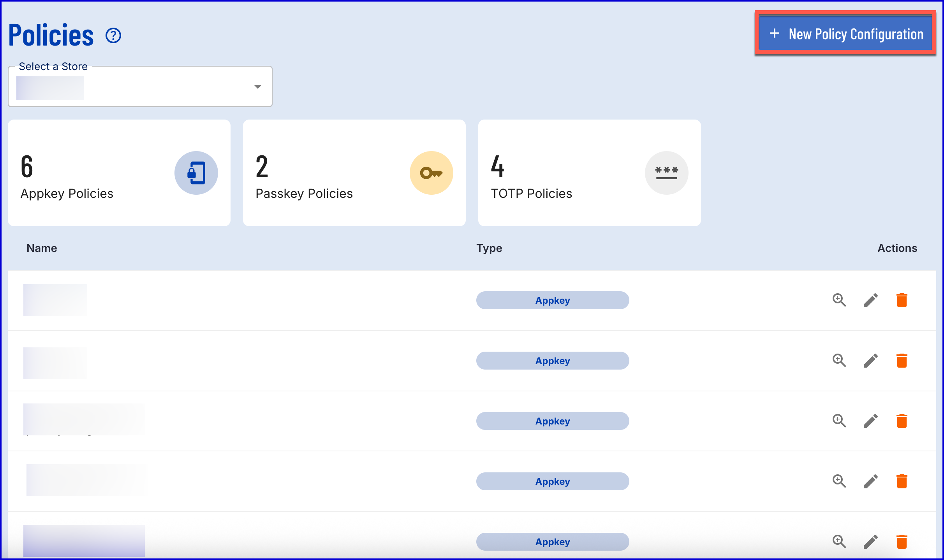Image resolution: width=944 pixels, height=560 pixels.
Task: Click the TOTP Policies asterisks icon
Action: pos(666,173)
